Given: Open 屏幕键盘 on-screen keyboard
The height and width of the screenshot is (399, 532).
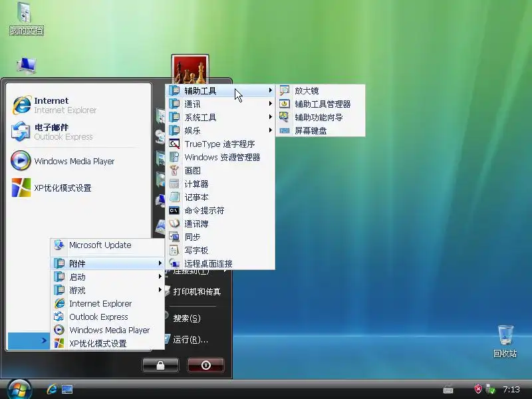Looking at the screenshot, I should [321, 130].
